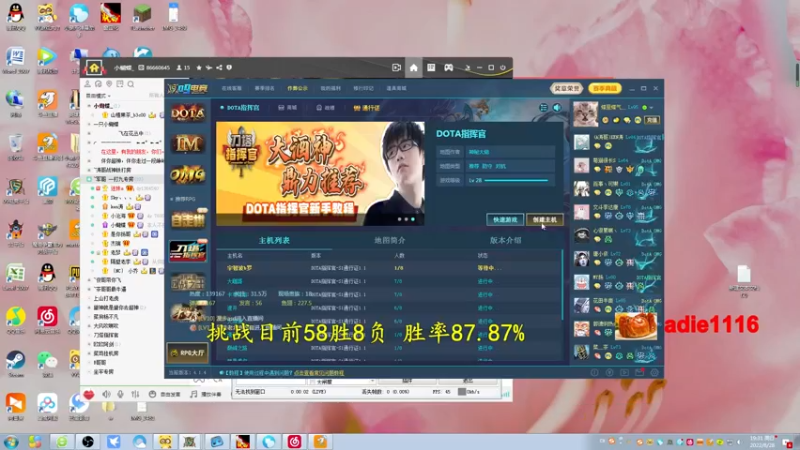
Task: Click the cat avatar in the user panel
Action: click(x=585, y=114)
